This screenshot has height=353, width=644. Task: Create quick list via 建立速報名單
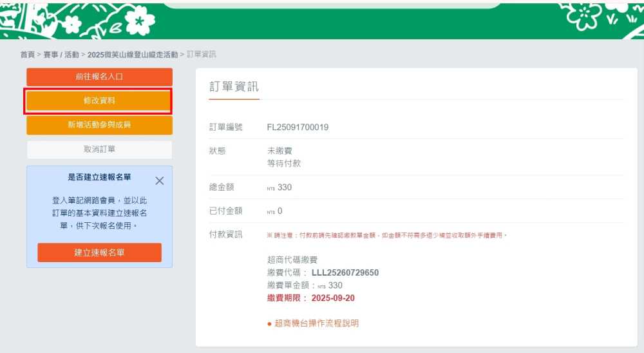(x=99, y=253)
